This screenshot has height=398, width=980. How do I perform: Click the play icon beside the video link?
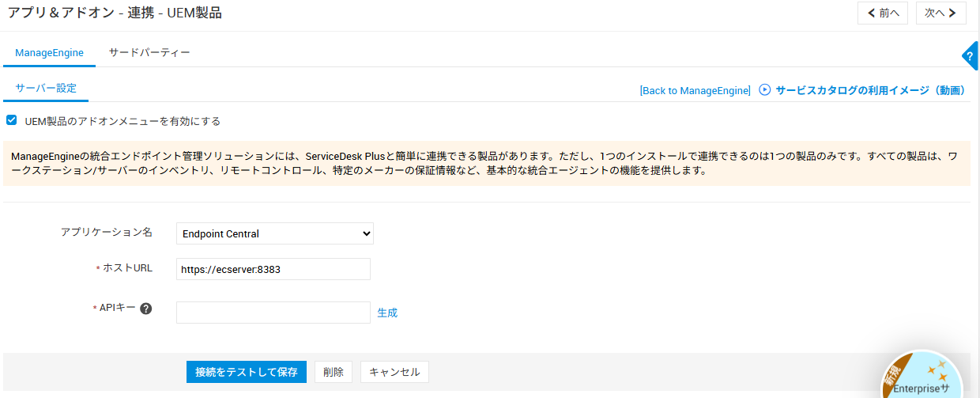tap(764, 90)
